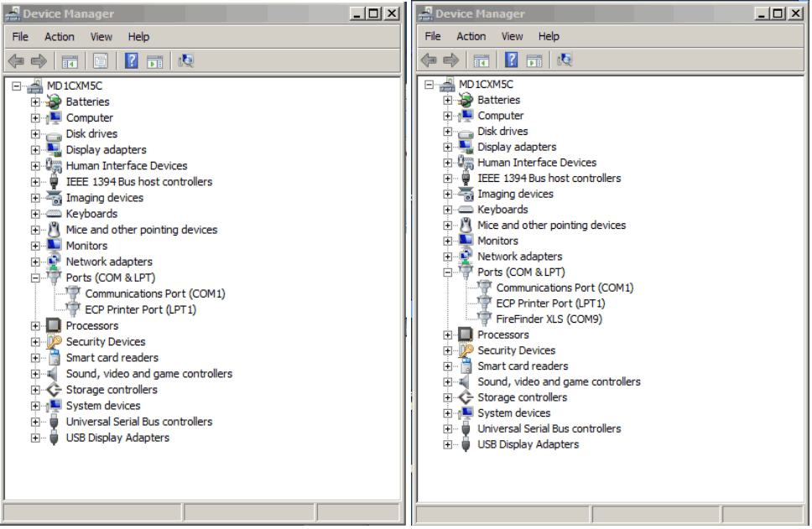The height and width of the screenshot is (529, 812).
Task: Collapse MD1CXM5C root node in left window
Action: click(x=17, y=86)
